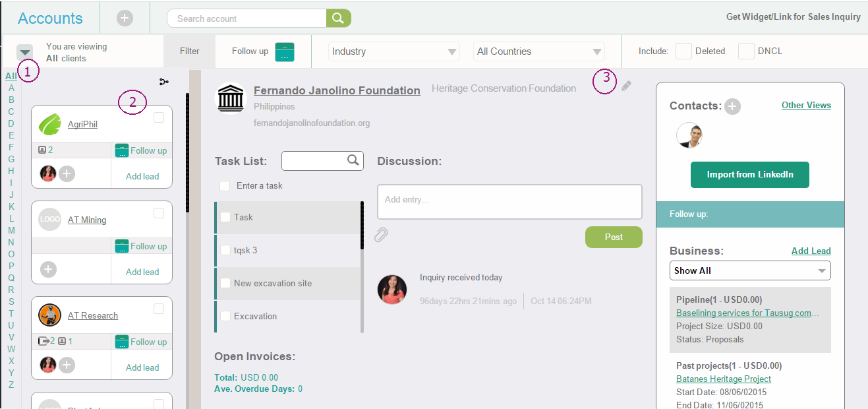This screenshot has width=868, height=409.
Task: Click the contact avatar on AgriPhil card
Action: click(48, 173)
